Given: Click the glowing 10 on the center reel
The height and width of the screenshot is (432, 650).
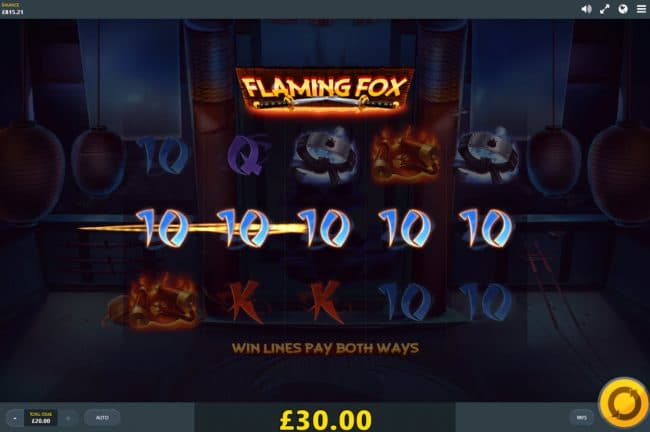Looking at the screenshot, I should click(325, 228).
